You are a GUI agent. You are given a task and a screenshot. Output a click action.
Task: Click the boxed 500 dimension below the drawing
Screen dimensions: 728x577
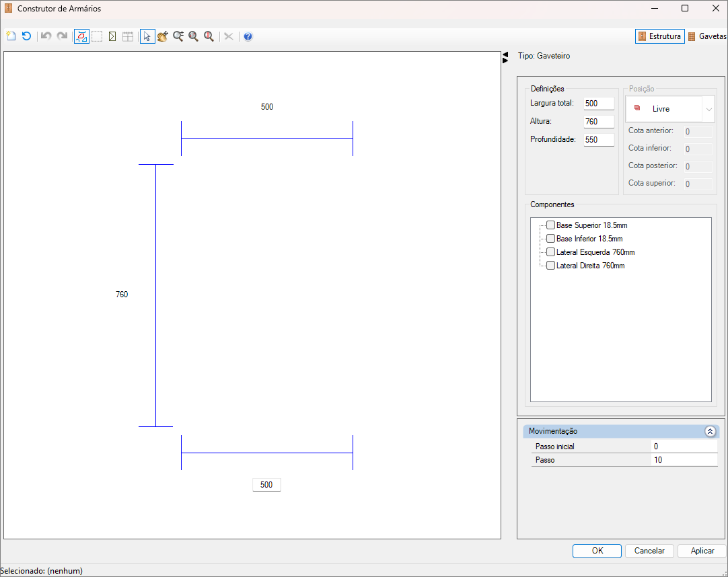point(266,485)
